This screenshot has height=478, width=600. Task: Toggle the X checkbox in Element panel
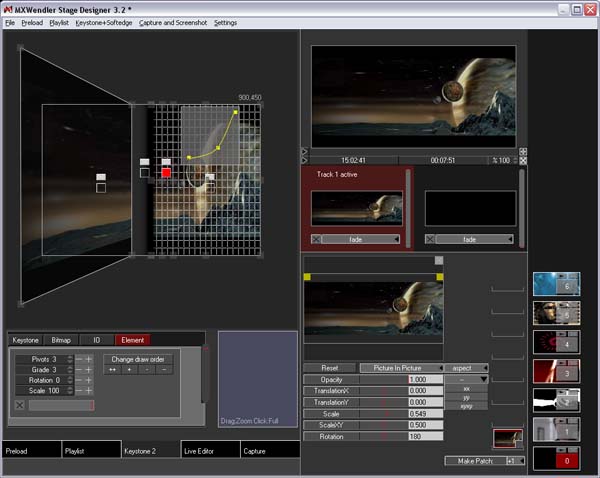(20, 405)
